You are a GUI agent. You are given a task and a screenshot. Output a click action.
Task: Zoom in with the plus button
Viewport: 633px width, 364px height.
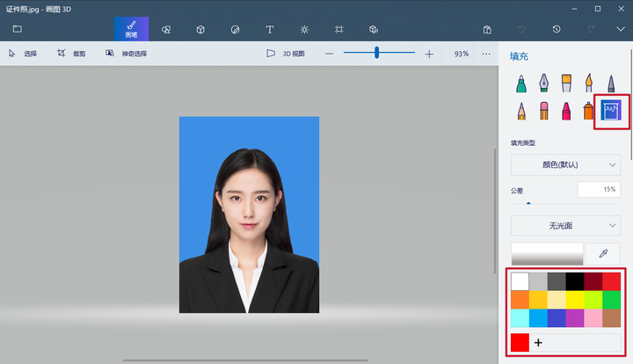tap(429, 54)
